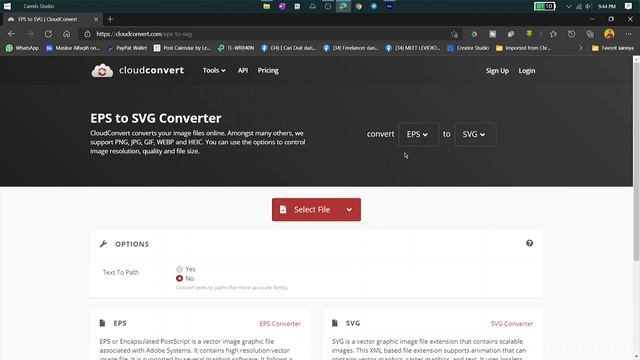
Task: Open a new browser tab with plus icon
Action: point(110,19)
